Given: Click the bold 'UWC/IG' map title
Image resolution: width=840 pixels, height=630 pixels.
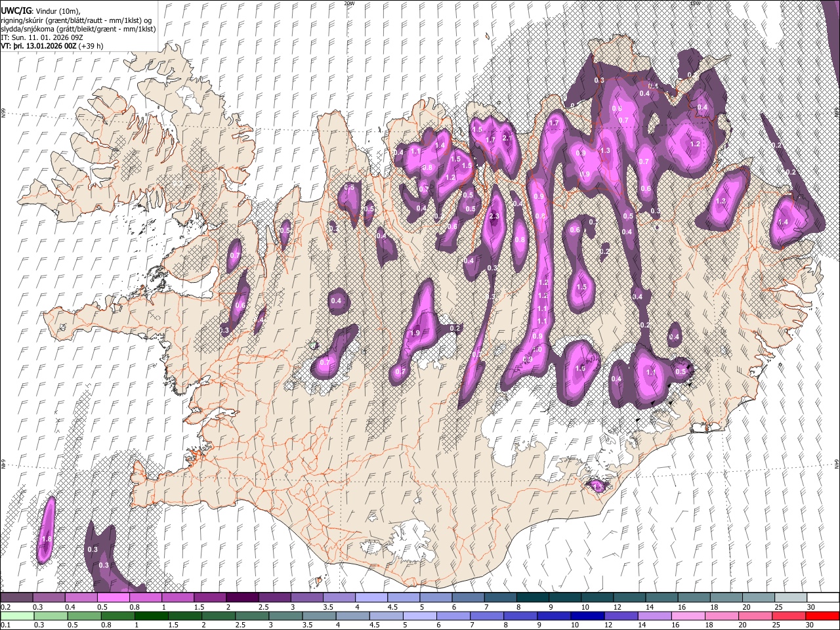Looking at the screenshot, I should pos(15,10).
